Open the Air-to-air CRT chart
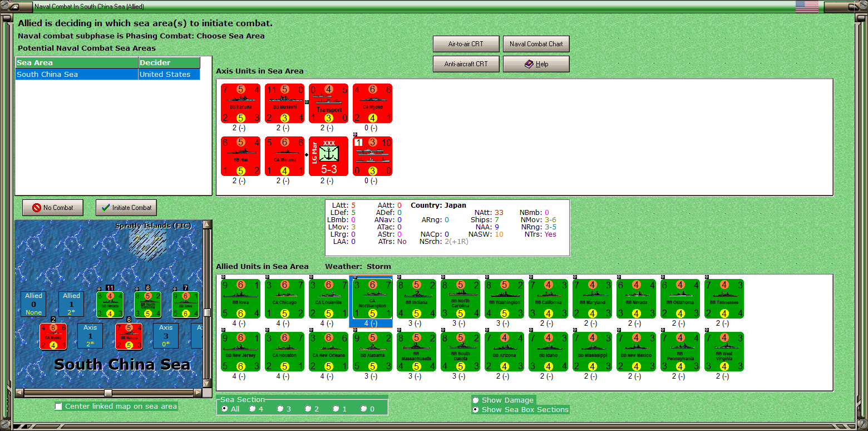The image size is (868, 431). click(466, 44)
